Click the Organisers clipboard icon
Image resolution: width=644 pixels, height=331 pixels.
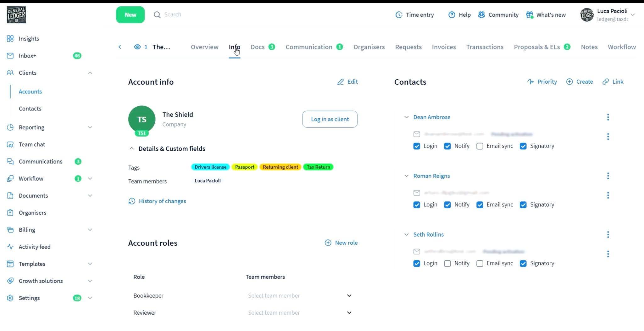tap(10, 213)
